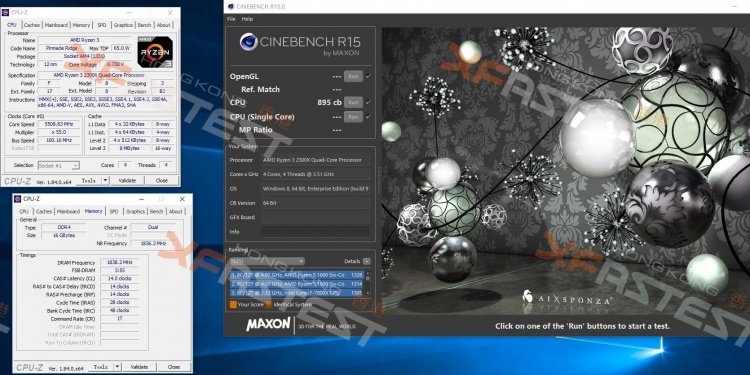
Task: Switch to Mainboard tab in top CPU-Z window
Action: pyautogui.click(x=56, y=25)
